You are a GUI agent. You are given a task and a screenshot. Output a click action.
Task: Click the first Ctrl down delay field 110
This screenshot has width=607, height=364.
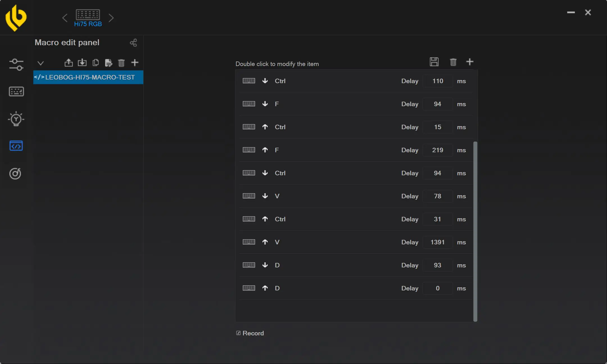click(x=438, y=81)
